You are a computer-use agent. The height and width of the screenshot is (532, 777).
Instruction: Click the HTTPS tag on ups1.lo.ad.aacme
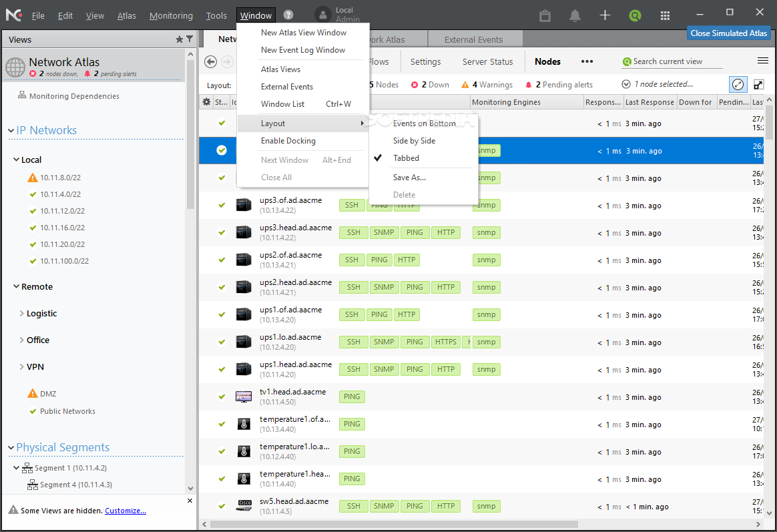tap(445, 342)
